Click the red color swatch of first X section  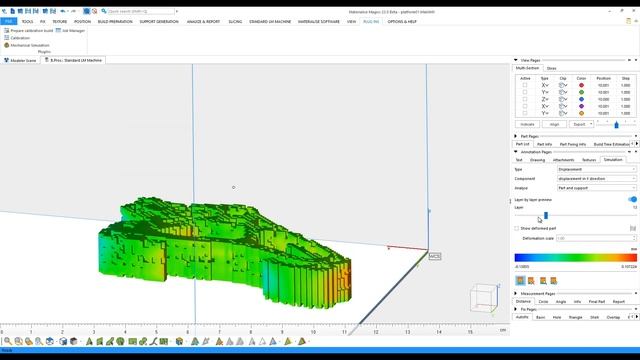point(581,85)
